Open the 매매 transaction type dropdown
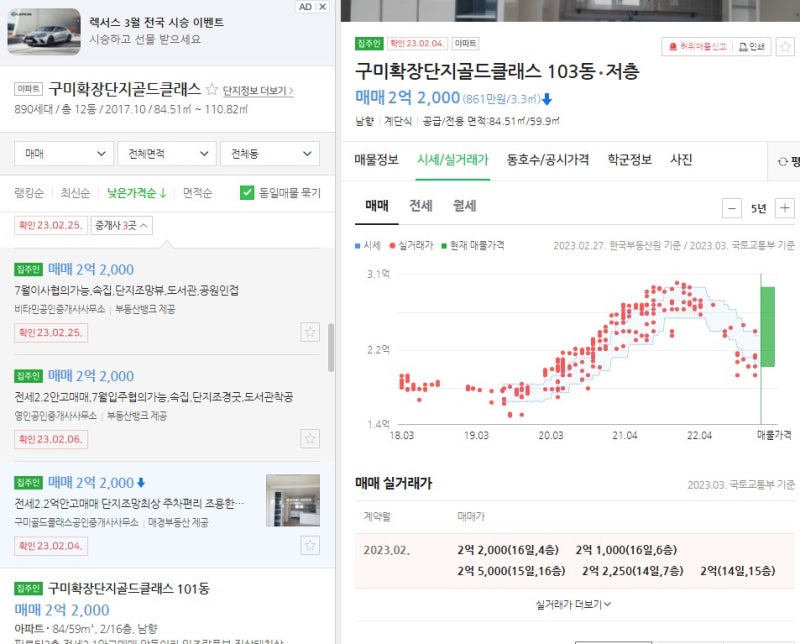 point(64,154)
